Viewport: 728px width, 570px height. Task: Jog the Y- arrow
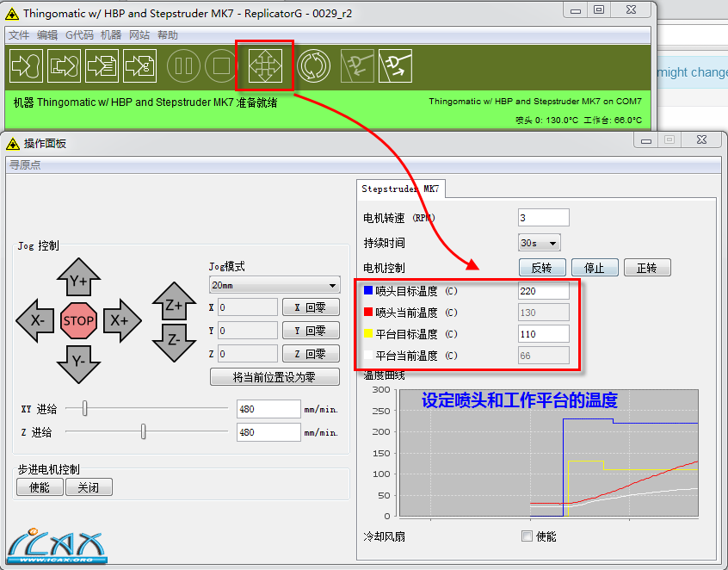pyautogui.click(x=78, y=364)
